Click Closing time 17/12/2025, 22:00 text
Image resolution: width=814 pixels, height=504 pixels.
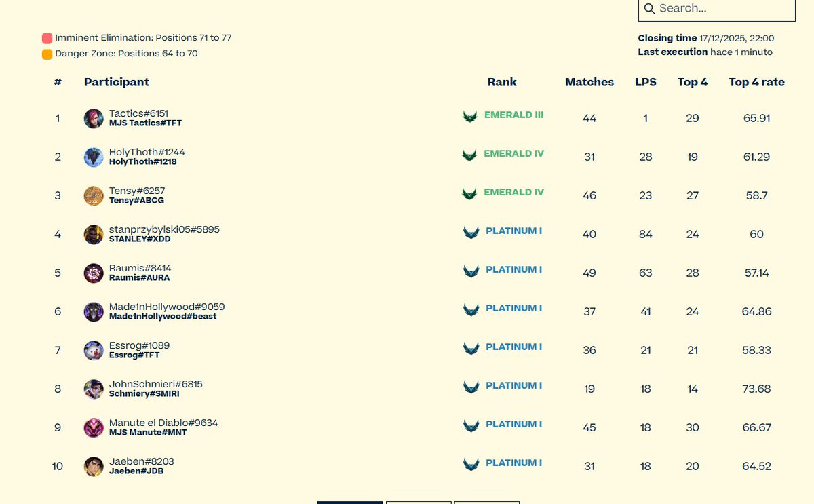[x=706, y=39]
